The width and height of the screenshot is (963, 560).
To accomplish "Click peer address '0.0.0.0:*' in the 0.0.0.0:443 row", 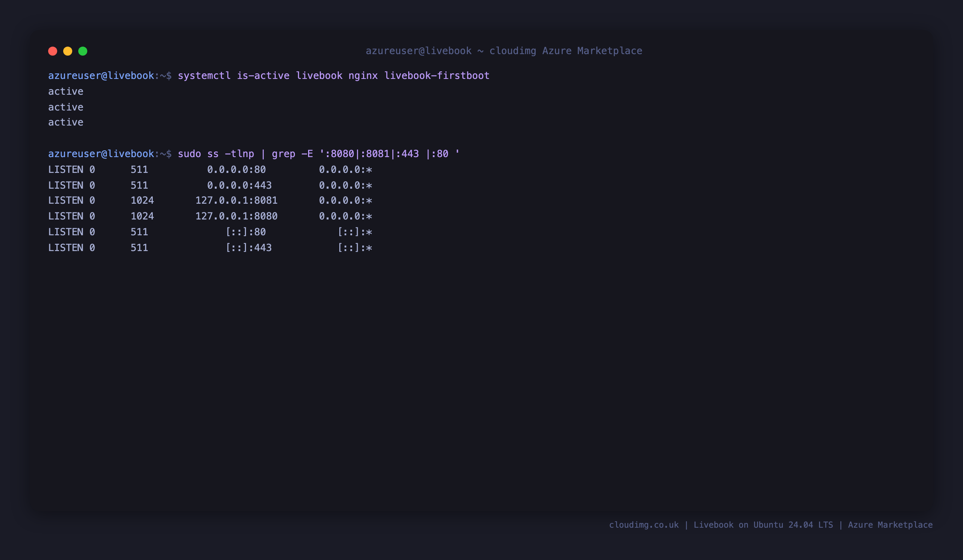I will pos(345,185).
